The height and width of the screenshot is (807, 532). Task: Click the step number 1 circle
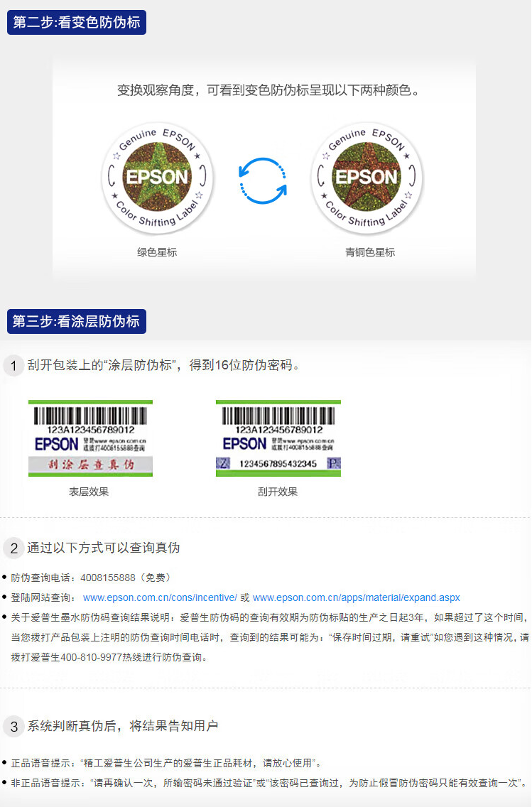click(14, 365)
